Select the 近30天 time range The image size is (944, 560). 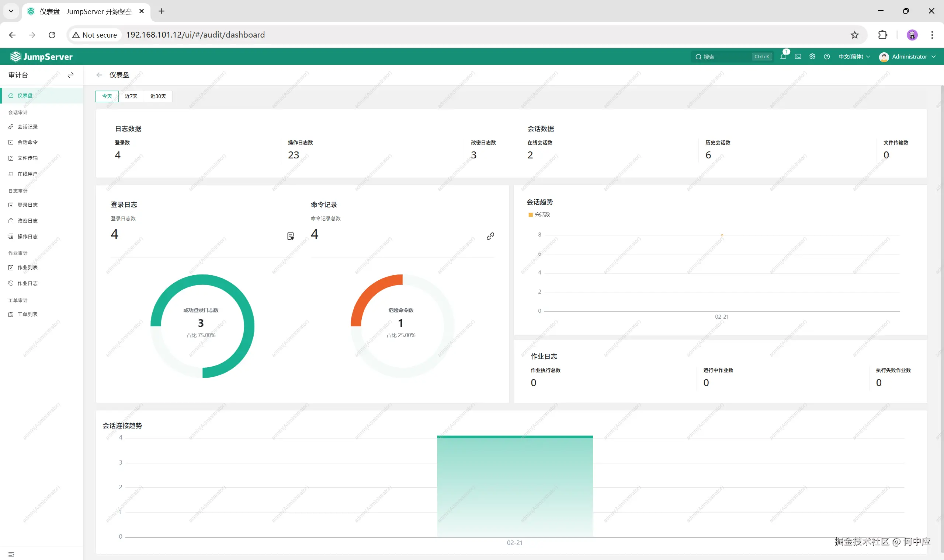click(158, 96)
